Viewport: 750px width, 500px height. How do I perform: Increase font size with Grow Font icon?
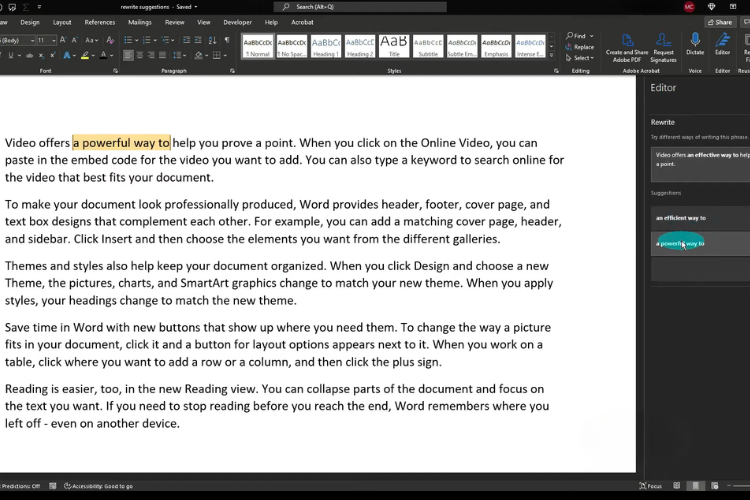point(63,40)
